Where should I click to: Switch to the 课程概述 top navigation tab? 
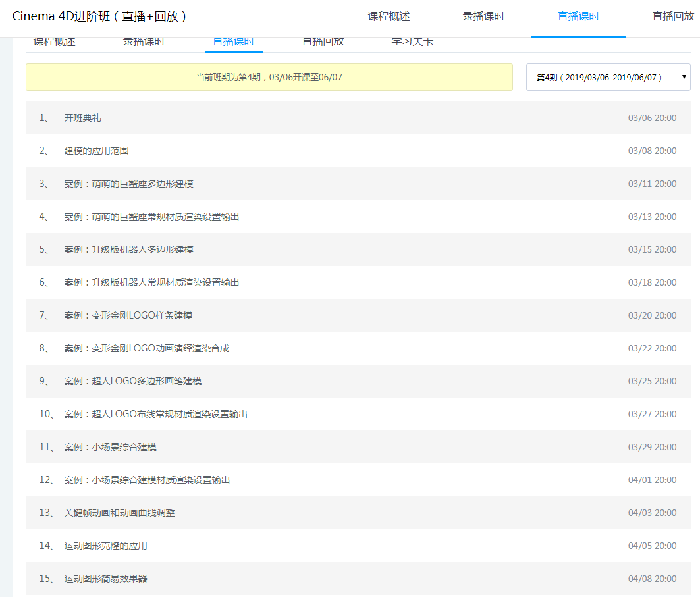click(x=388, y=18)
